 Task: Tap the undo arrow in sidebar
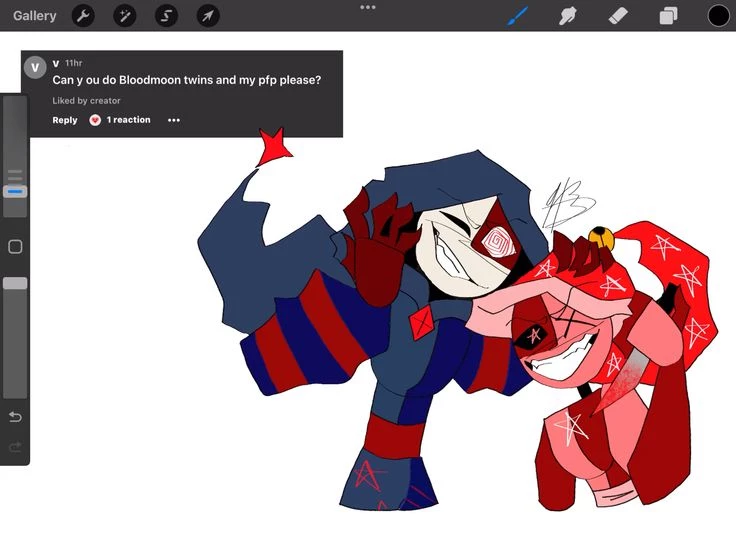pyautogui.click(x=15, y=416)
